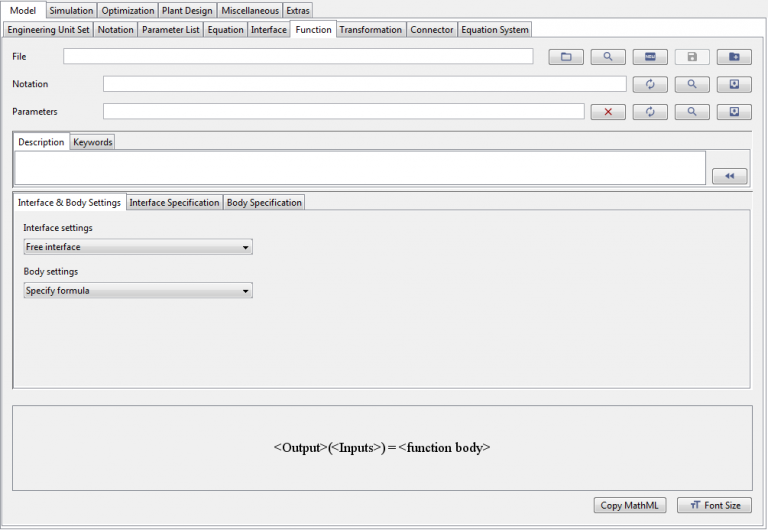Viewport: 768px width, 530px height.
Task: Click the magnifier icon in Notation row
Action: tap(692, 84)
